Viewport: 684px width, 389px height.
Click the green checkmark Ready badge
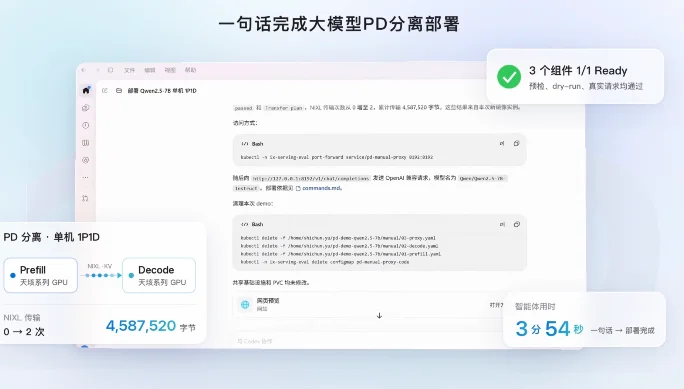[x=509, y=77]
